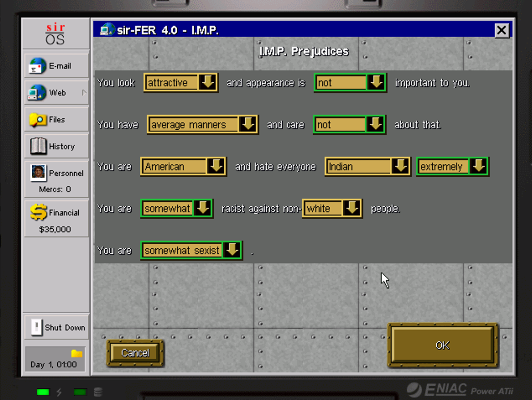The width and height of the screenshot is (532, 400).
Task: Click the 'attractive' value field
Action: click(x=172, y=82)
